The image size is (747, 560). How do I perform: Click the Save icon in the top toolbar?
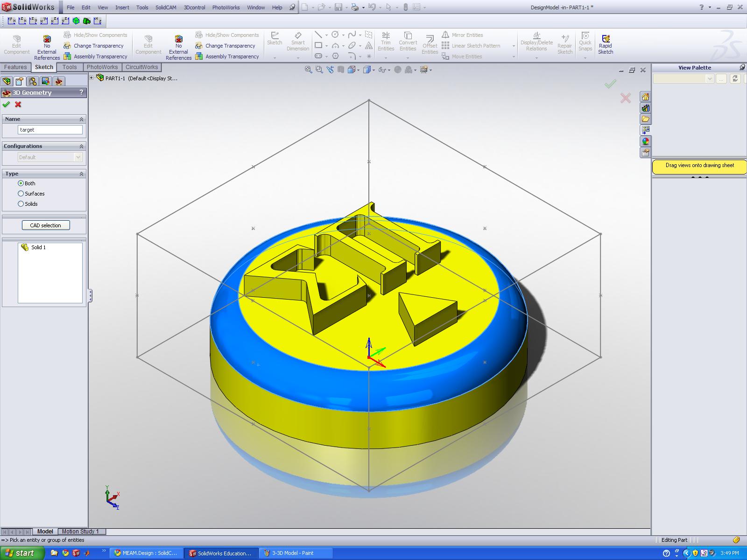click(338, 7)
